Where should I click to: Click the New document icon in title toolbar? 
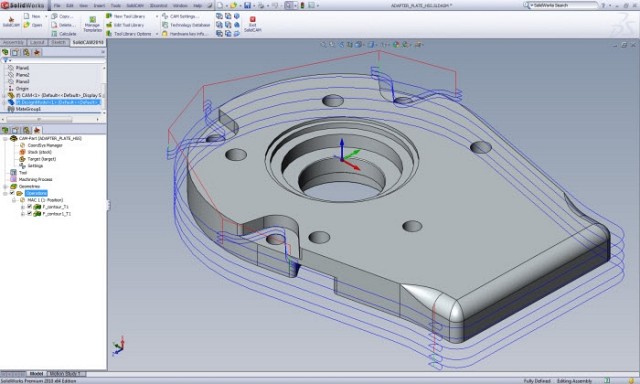[220, 5]
